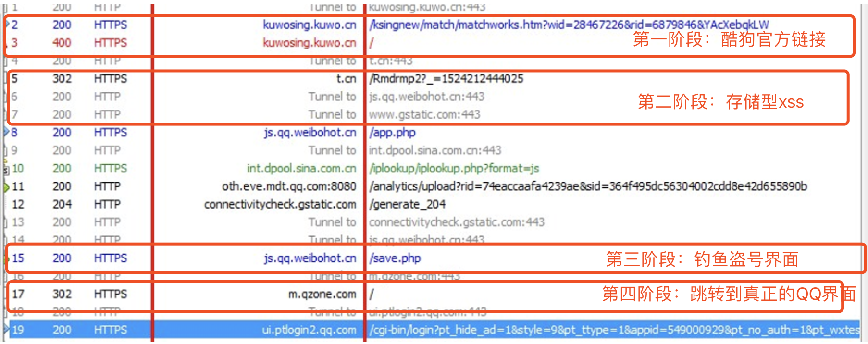Viewport: 868px width, 344px height.
Task: Click the green arrow icon of session 11
Action: click(x=7, y=187)
